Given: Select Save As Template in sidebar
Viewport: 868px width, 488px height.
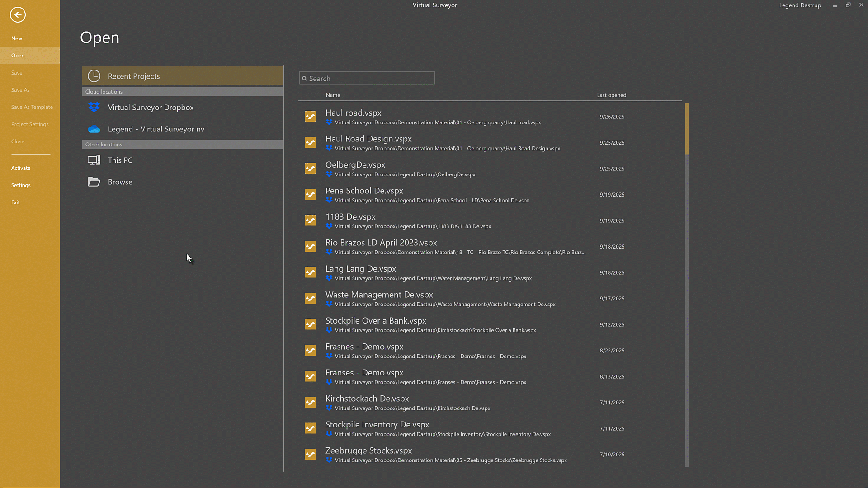Looking at the screenshot, I should tap(32, 107).
